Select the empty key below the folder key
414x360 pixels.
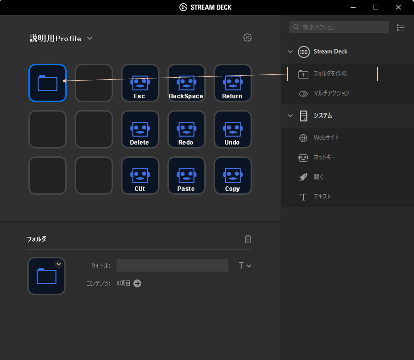48,129
